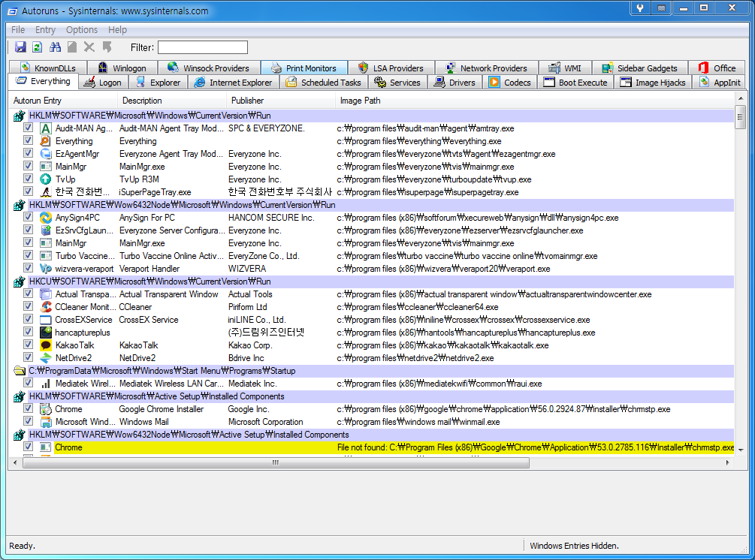The image size is (755, 560).
Task: Click the 'Windows Entries Hidden.' status text
Action: point(575,546)
